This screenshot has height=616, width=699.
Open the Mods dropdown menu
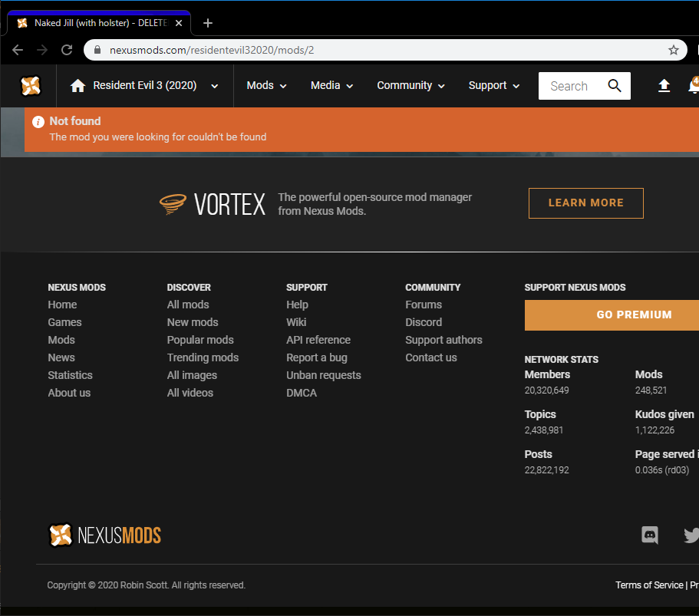(x=266, y=86)
